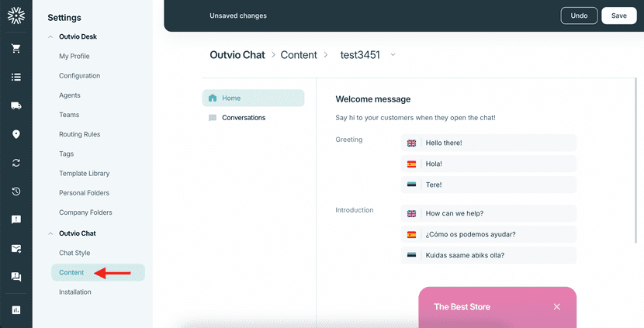The width and height of the screenshot is (644, 328).
Task: Save the unsaved changes
Action: pyautogui.click(x=619, y=16)
